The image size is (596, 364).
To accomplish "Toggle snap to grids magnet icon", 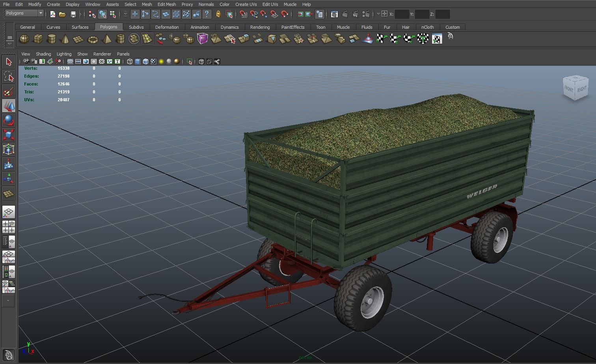I will 243,14.
